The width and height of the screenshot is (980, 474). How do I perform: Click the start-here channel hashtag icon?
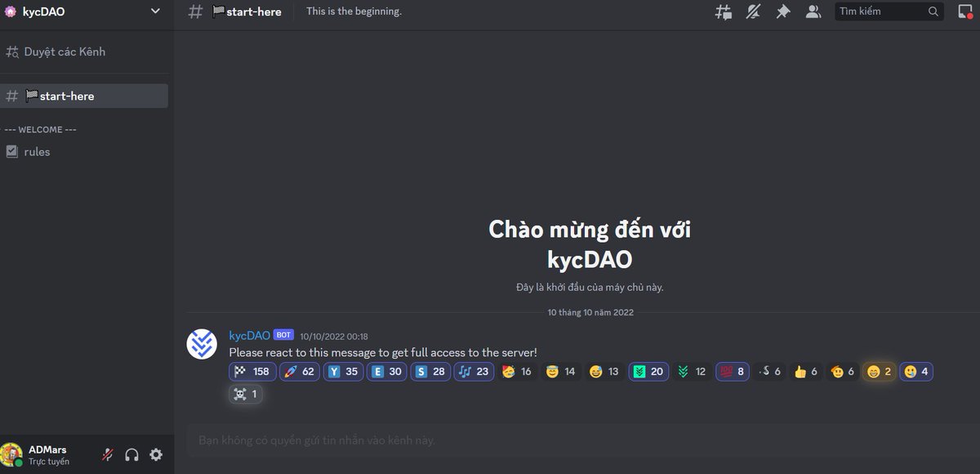tap(194, 11)
